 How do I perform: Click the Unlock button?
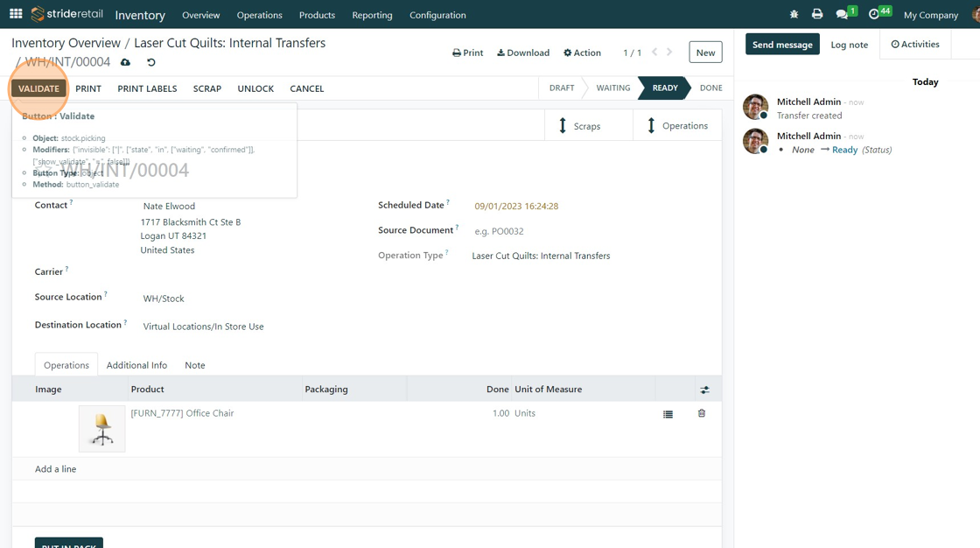(x=255, y=88)
